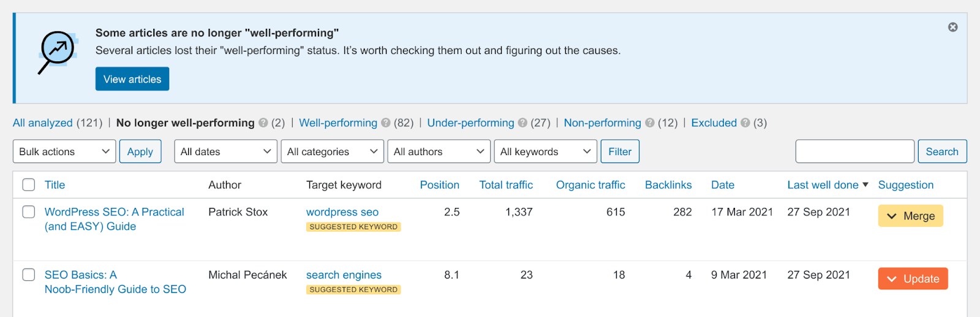
Task: Toggle the select-all checkbox in table header
Action: (29, 185)
